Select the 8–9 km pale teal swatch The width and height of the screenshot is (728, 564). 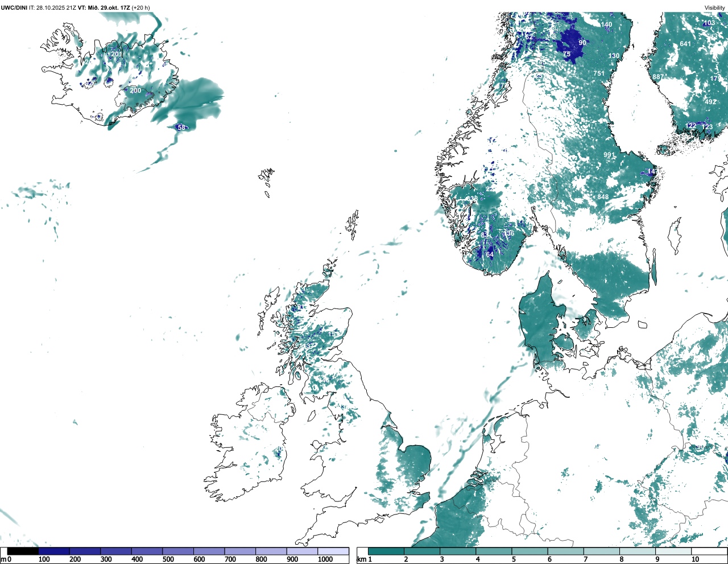(637, 551)
